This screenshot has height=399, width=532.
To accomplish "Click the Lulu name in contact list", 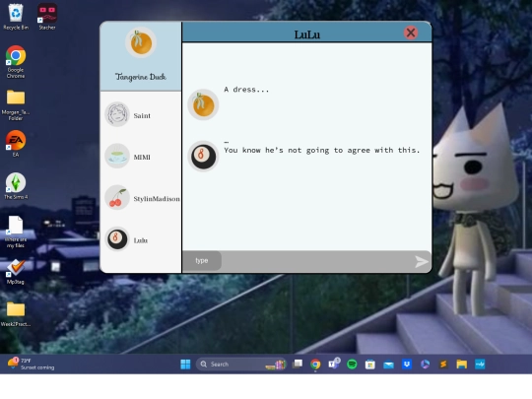I will click(x=141, y=240).
